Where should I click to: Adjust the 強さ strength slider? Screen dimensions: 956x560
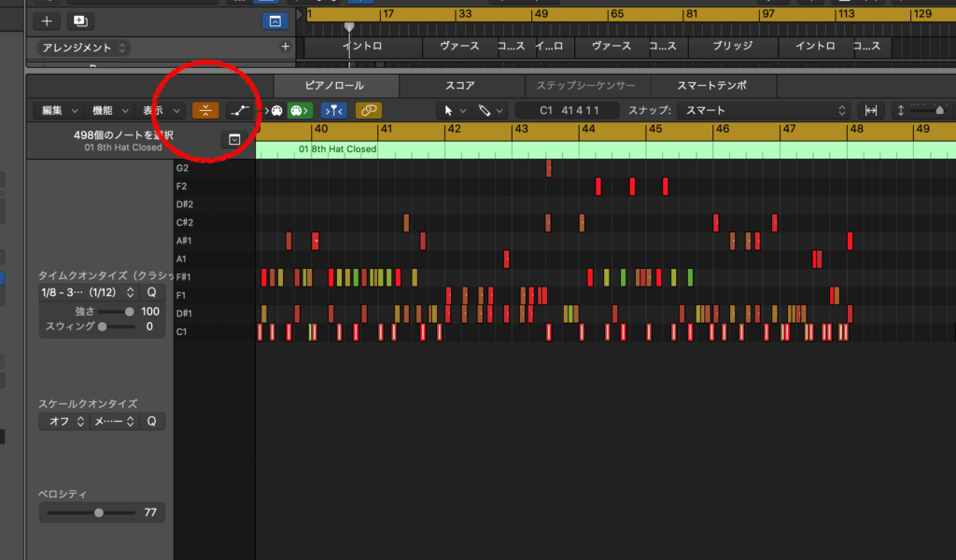(x=115, y=312)
